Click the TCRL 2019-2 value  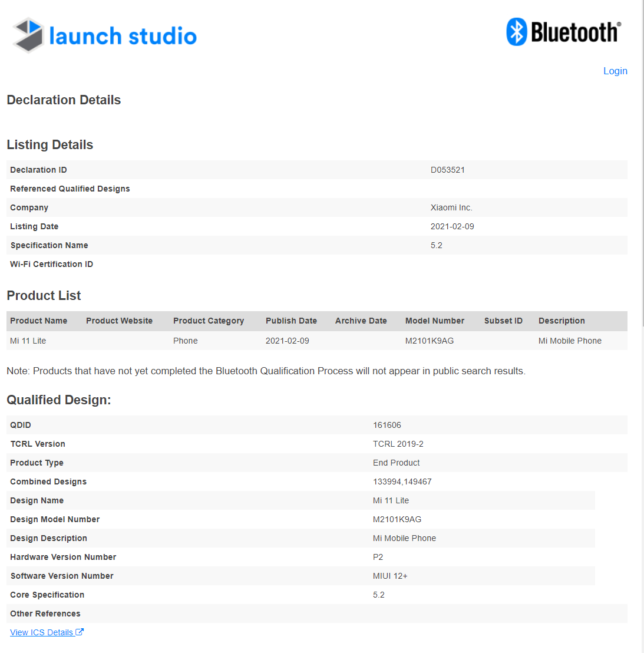[398, 444]
